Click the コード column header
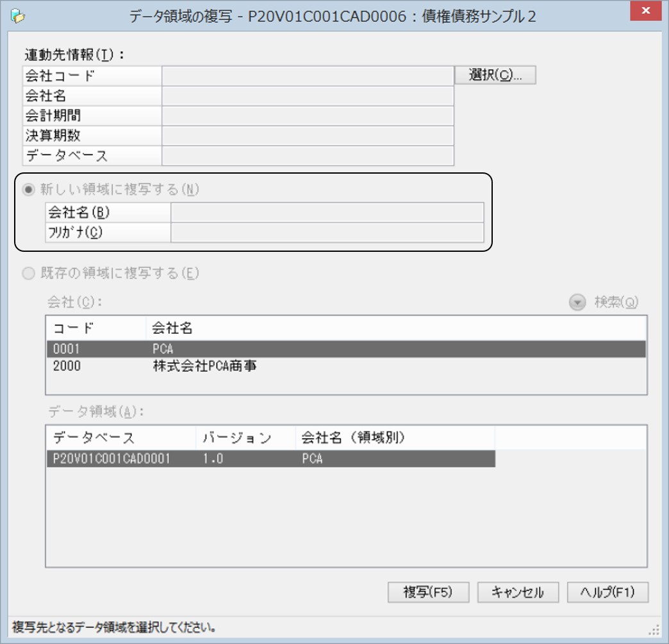Screen dimensions: 669x644 (95, 329)
